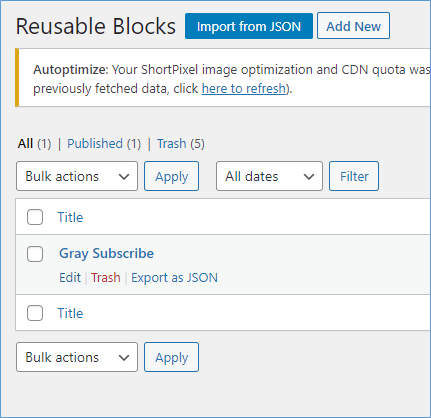The image size is (431, 418).
Task: Click the Add New button
Action: coord(353,26)
